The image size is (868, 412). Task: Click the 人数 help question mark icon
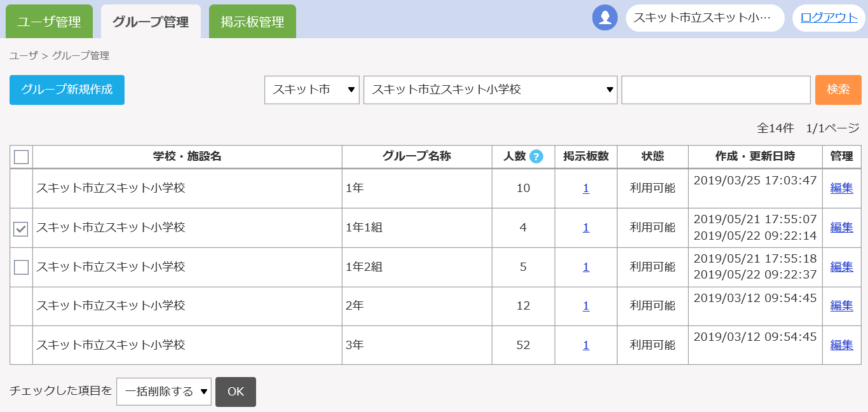coord(536,156)
